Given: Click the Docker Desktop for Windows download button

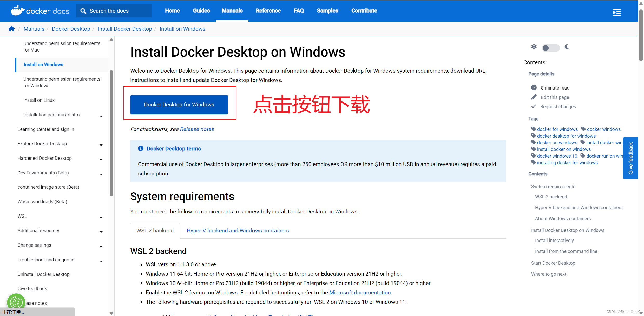Looking at the screenshot, I should (x=179, y=104).
